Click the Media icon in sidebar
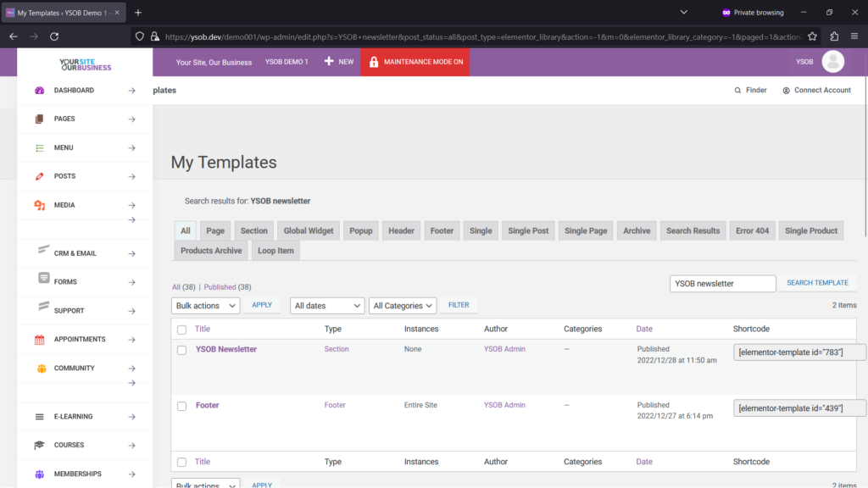868x488 pixels. (39, 205)
